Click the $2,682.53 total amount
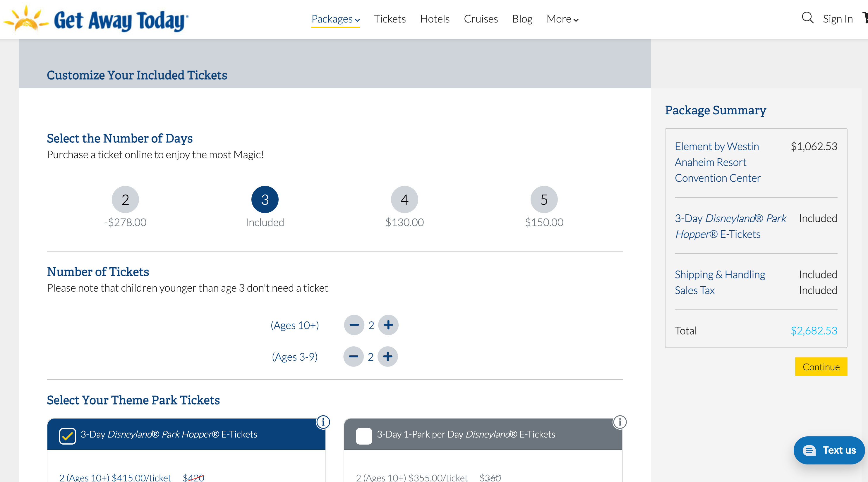This screenshot has width=868, height=482. point(814,330)
